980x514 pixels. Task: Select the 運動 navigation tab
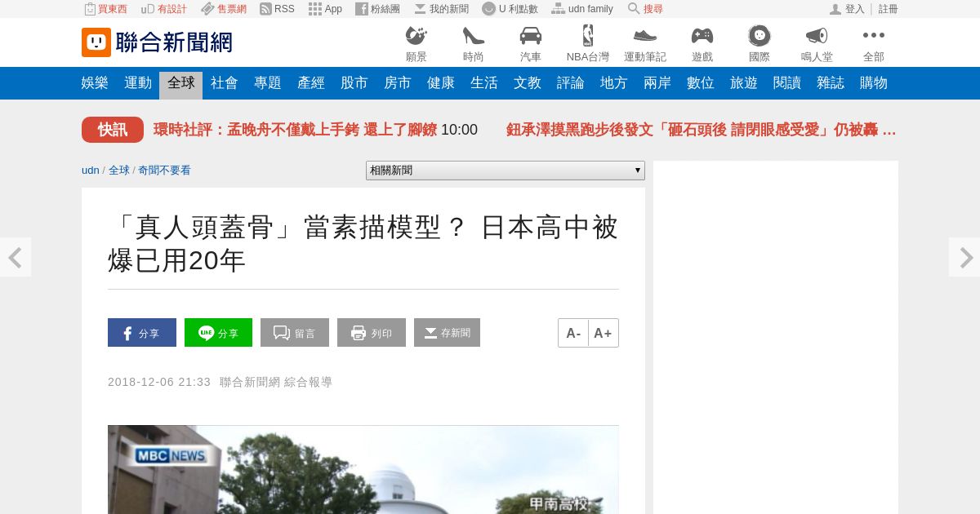click(138, 83)
